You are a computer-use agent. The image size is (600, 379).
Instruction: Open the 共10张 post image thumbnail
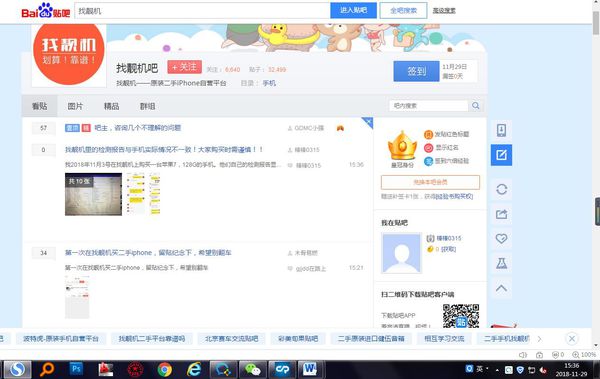coord(93,194)
